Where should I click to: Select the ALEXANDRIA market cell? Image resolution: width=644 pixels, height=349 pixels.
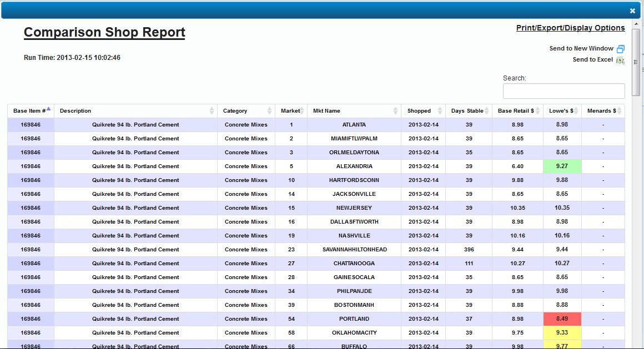(x=354, y=166)
